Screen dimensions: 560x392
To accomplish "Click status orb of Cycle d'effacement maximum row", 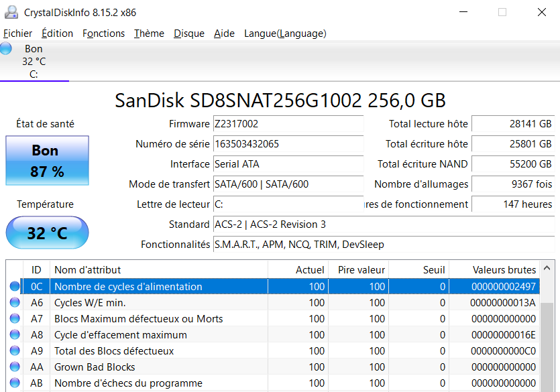I will tap(15, 334).
